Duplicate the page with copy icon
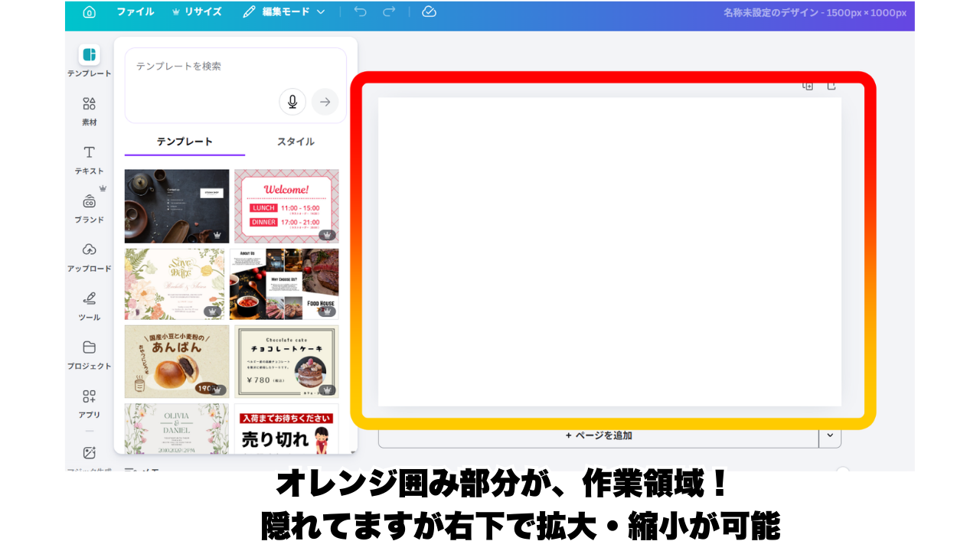The image size is (980, 551). pos(808,86)
